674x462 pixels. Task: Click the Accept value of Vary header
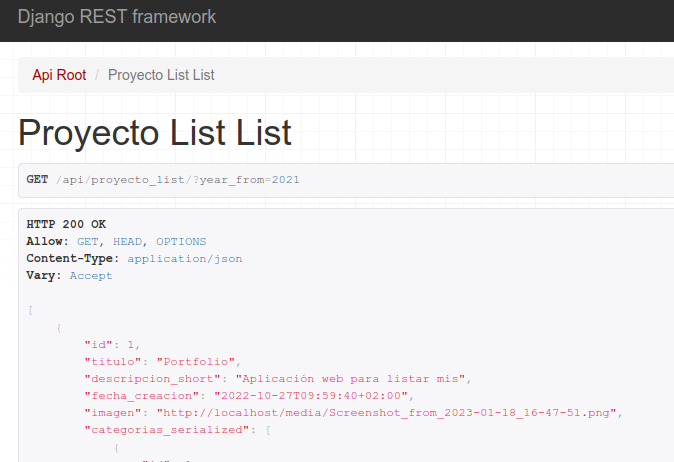pyautogui.click(x=91, y=275)
